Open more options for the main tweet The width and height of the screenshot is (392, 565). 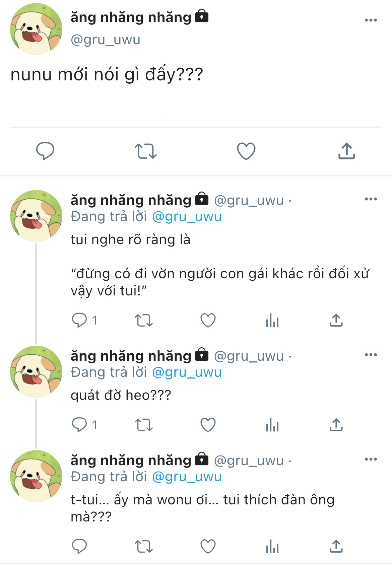point(371,20)
